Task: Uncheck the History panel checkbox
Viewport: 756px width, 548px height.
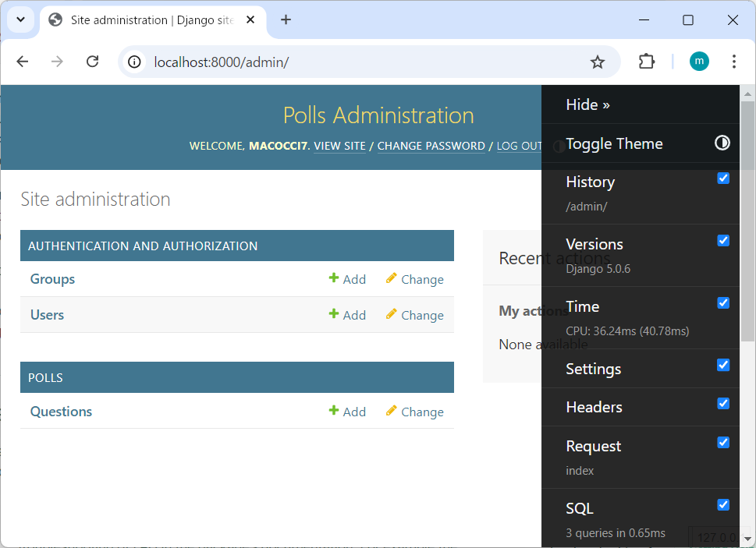Action: pyautogui.click(x=723, y=179)
